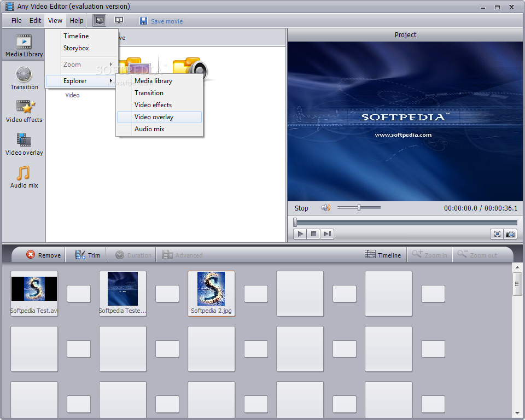Click the Save movie link
This screenshot has width=525, height=420.
pyautogui.click(x=167, y=21)
